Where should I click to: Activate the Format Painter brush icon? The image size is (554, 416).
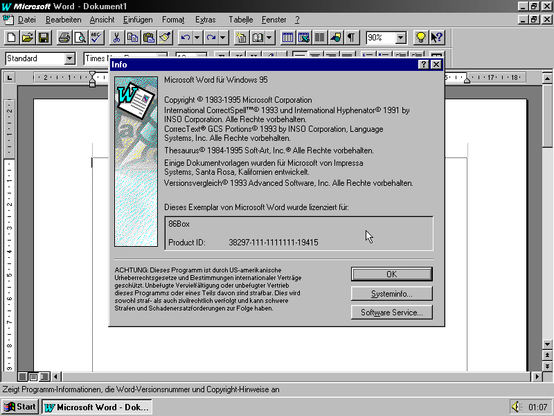point(165,37)
